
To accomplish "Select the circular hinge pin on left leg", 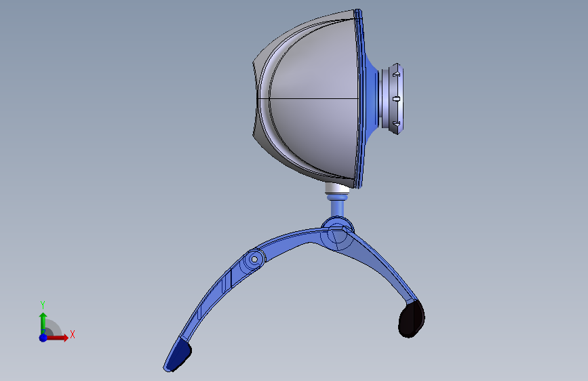I will (x=254, y=259).
